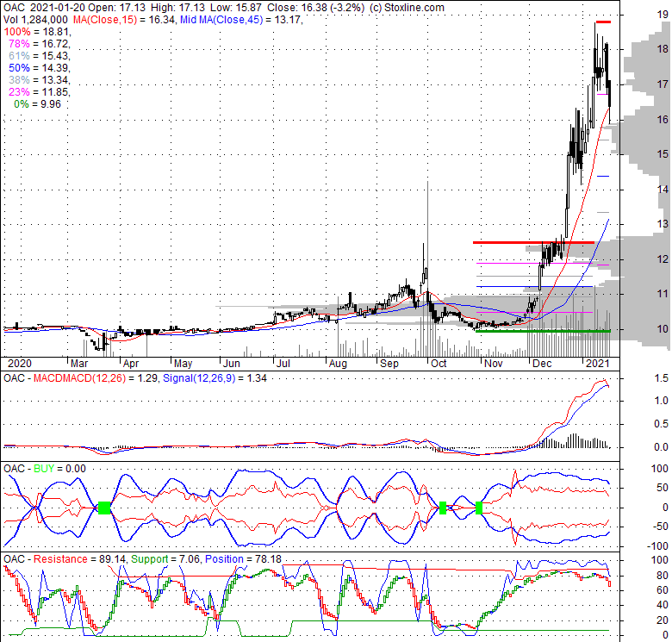
Task: Click the '2020' label on the time axis
Action: [x=20, y=364]
